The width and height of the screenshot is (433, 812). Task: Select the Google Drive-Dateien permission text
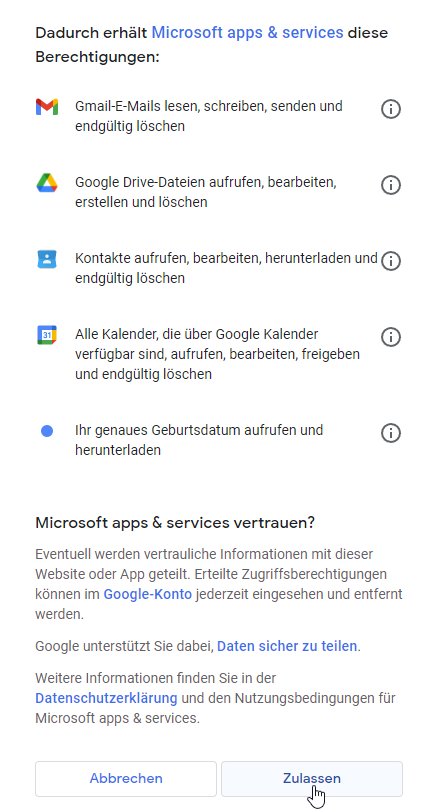[206, 192]
